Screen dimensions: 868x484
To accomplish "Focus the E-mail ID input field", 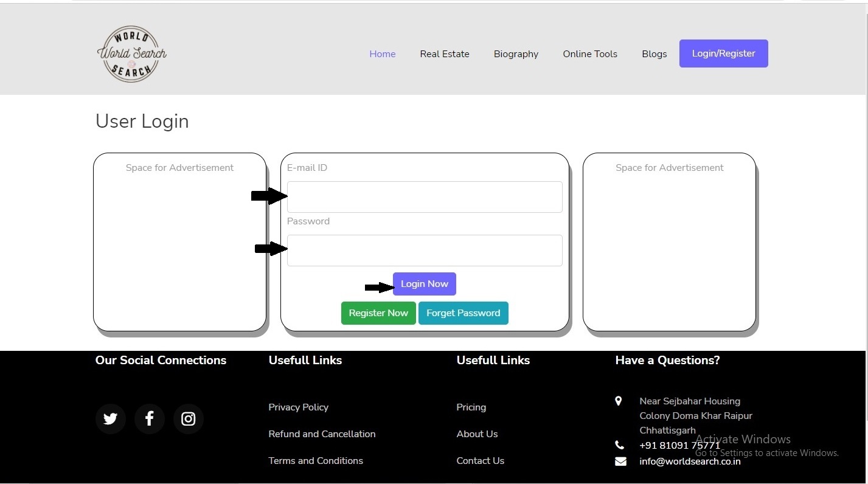I will (425, 197).
